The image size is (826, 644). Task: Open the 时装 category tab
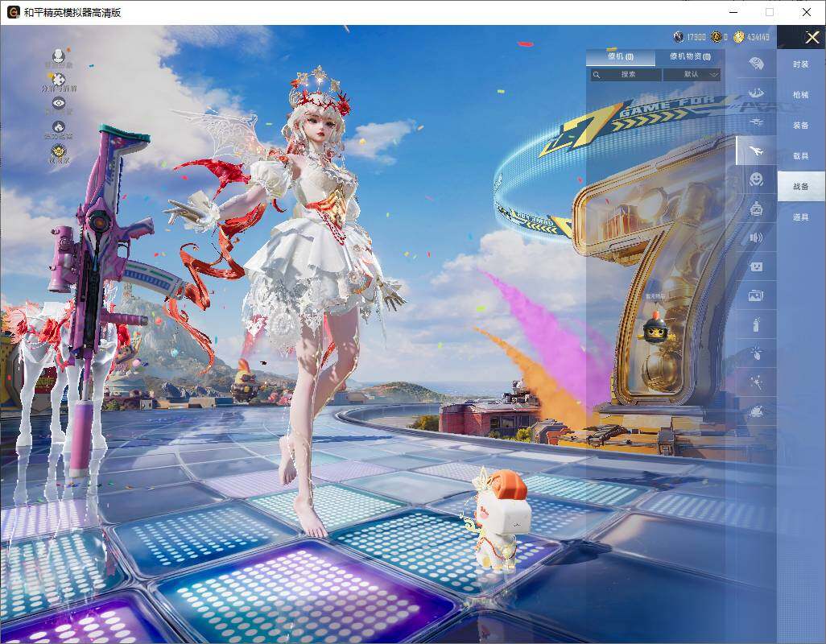tap(801, 64)
